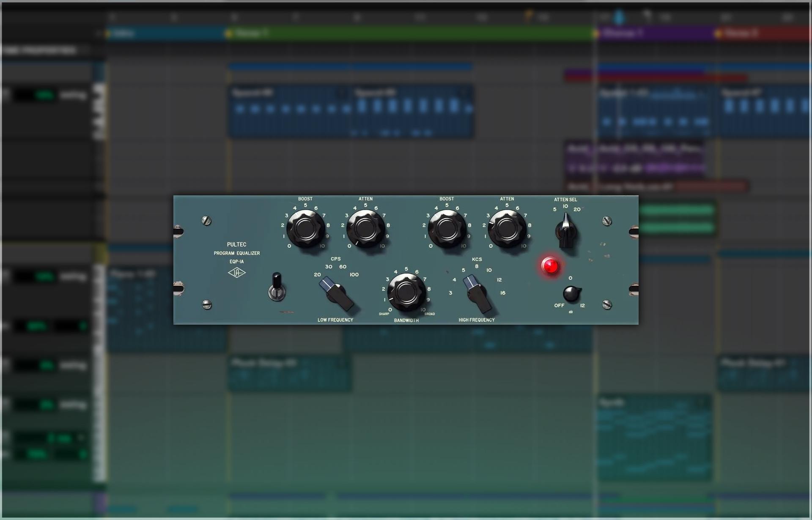Click the PROGRAM EQUALIZER text
The width and height of the screenshot is (812, 520).
237,253
